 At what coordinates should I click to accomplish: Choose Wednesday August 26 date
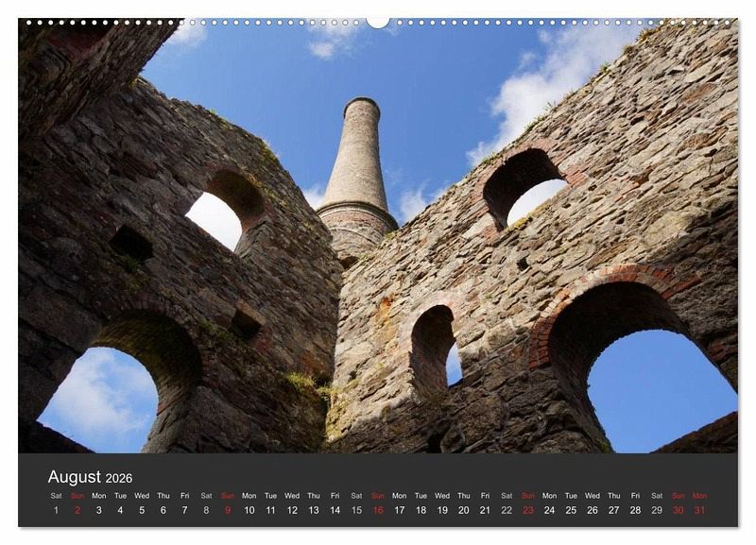coord(593,510)
